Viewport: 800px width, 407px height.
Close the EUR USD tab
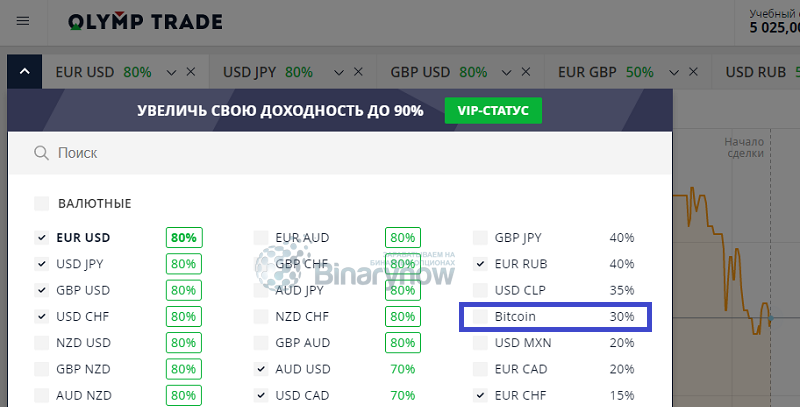click(x=191, y=72)
